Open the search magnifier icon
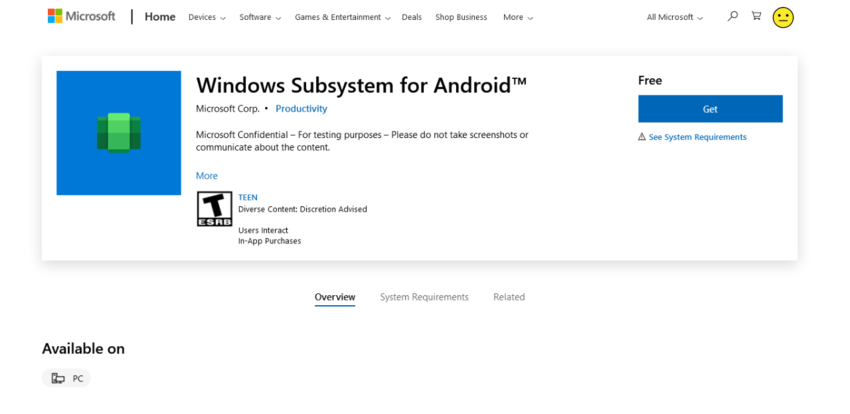 732,16
